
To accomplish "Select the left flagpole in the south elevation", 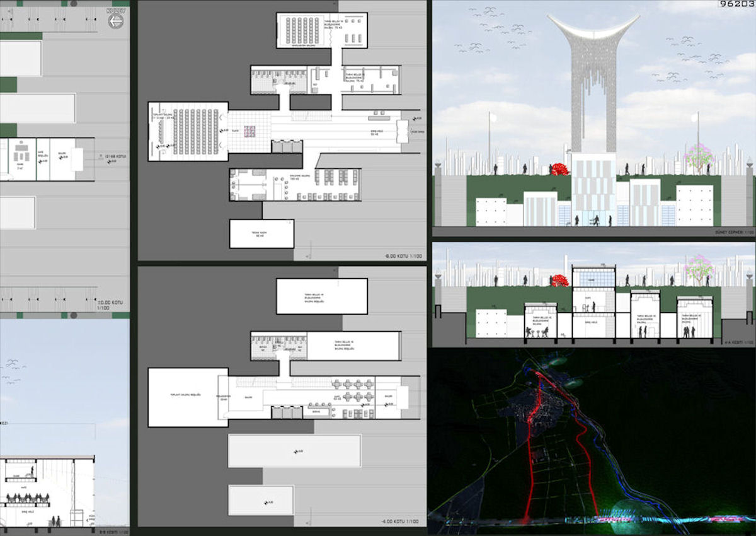I will click(490, 142).
